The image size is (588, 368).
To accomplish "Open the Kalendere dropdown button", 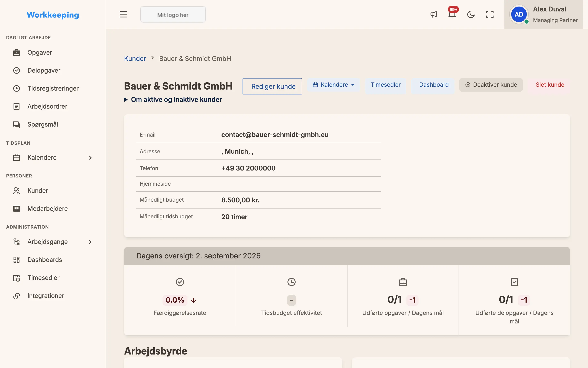I will tap(333, 85).
